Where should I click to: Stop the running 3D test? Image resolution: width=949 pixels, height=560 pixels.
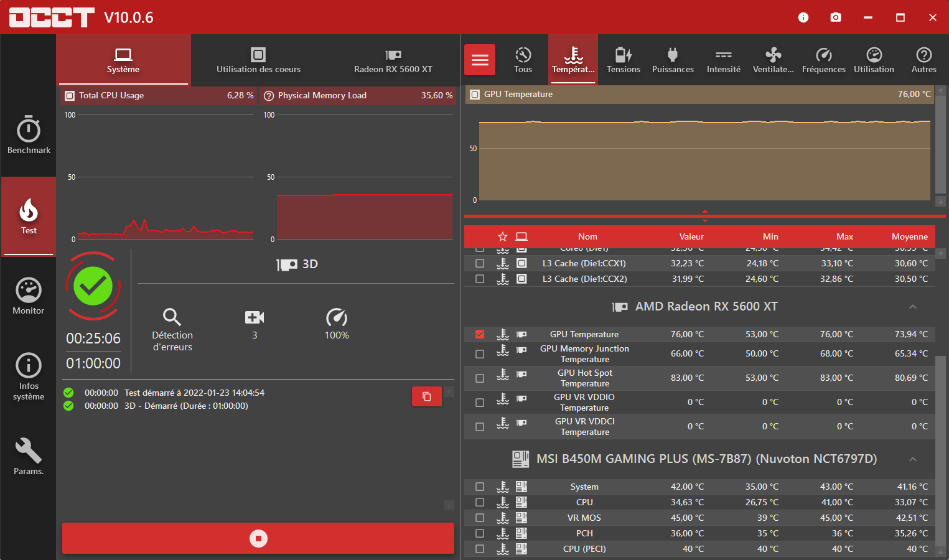(x=258, y=538)
